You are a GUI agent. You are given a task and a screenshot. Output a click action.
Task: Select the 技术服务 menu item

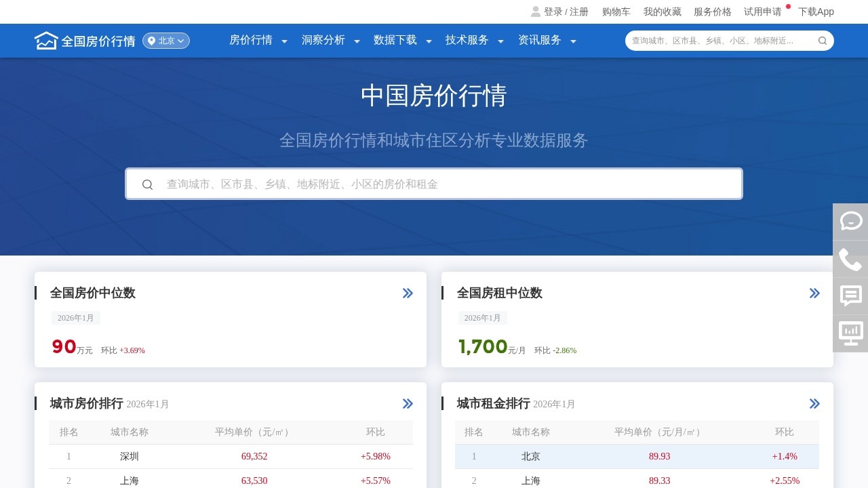tap(467, 40)
